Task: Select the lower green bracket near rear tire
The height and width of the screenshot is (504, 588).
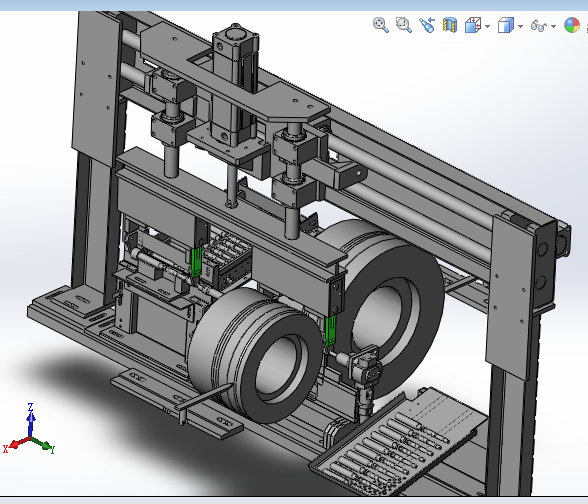Action: [330, 330]
